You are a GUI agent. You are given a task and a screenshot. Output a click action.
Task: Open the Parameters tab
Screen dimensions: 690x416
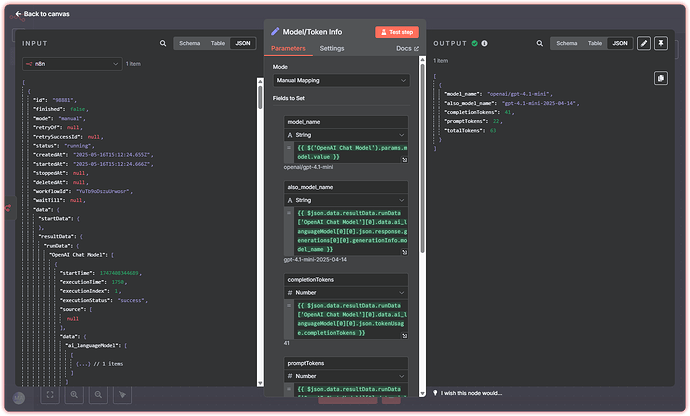(x=288, y=48)
